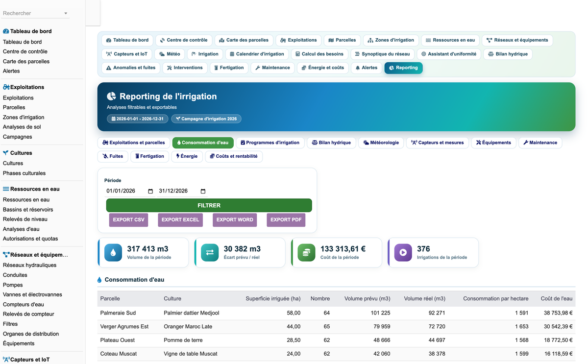Screen dimensions: 588x364
Task: Open Vannes et électrovannes sidebar link
Action: tap(32, 294)
